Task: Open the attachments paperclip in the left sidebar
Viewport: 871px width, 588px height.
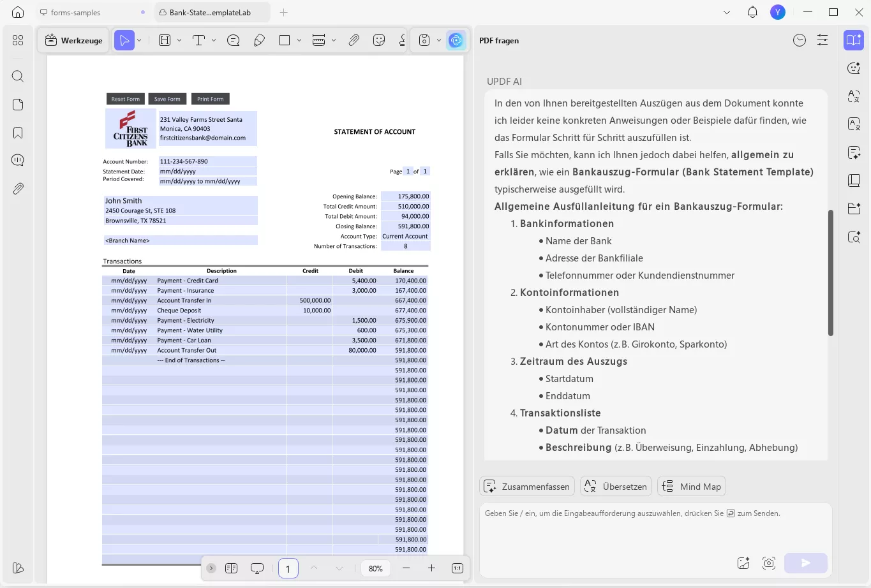Action: tap(18, 188)
